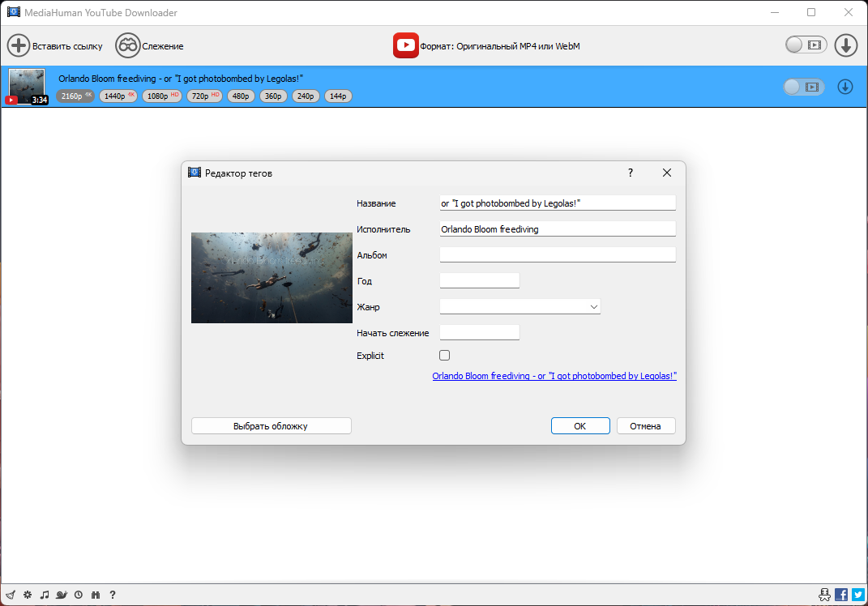Screen dimensions: 868x606
Task: Open settings gear icon in status bar
Action: 28,595
